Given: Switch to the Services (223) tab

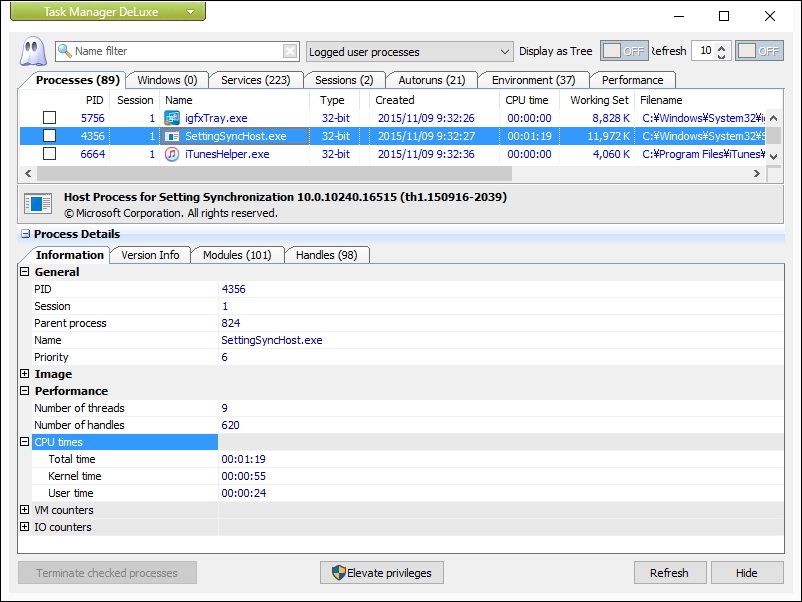Looking at the screenshot, I should [x=255, y=80].
